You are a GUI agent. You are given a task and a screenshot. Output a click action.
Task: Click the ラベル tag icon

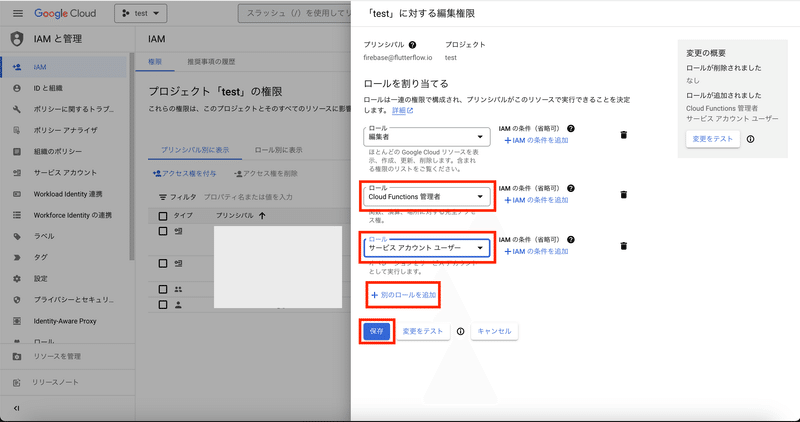point(17,236)
